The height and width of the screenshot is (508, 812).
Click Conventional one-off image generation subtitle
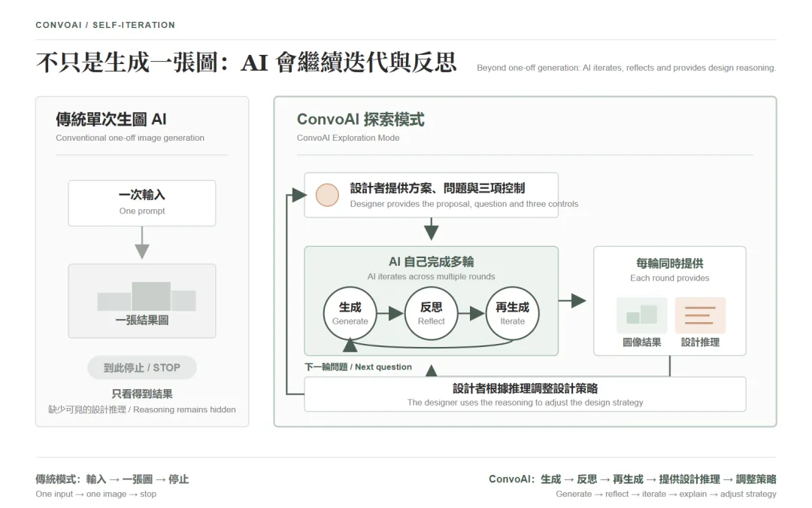coord(130,138)
